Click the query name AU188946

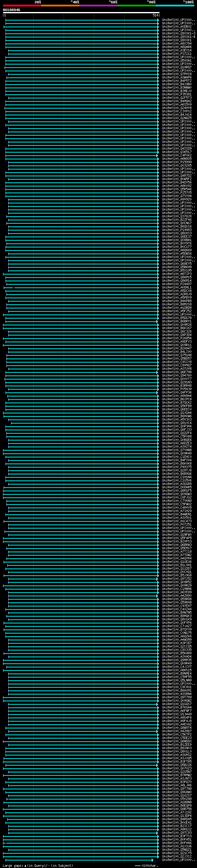tap(11, 10)
